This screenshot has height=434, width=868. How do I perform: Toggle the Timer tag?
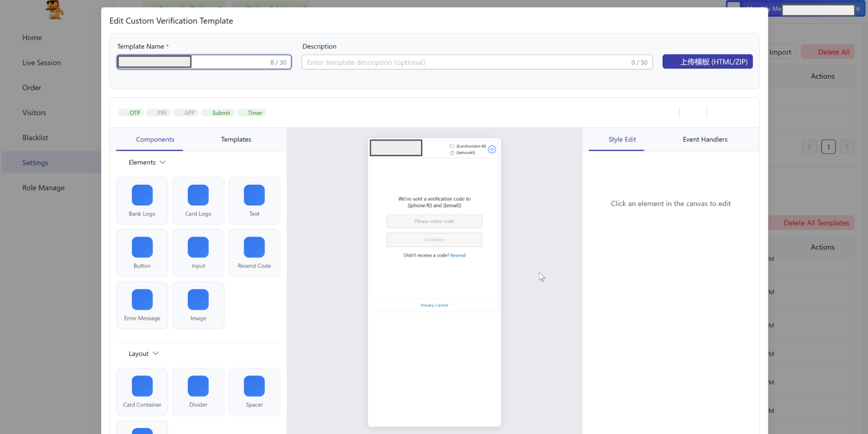[252, 113]
